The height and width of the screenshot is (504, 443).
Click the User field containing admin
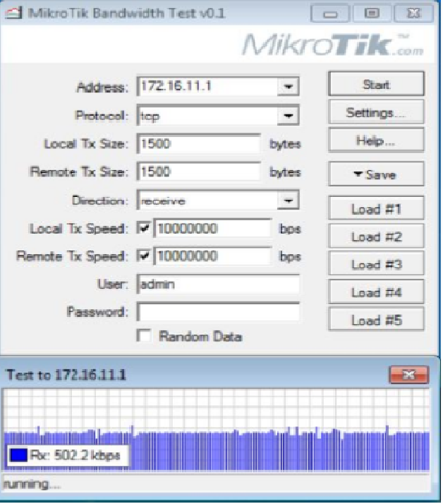tap(218, 284)
